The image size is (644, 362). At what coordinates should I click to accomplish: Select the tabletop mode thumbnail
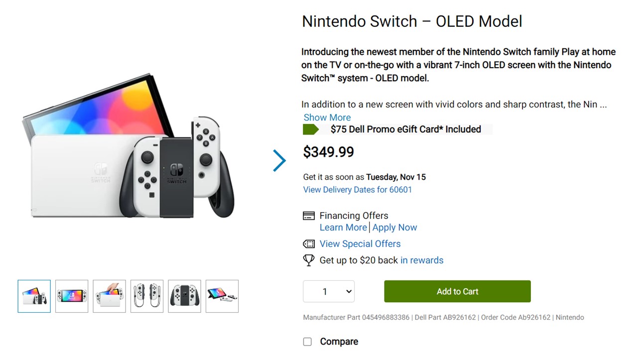[x=222, y=296]
